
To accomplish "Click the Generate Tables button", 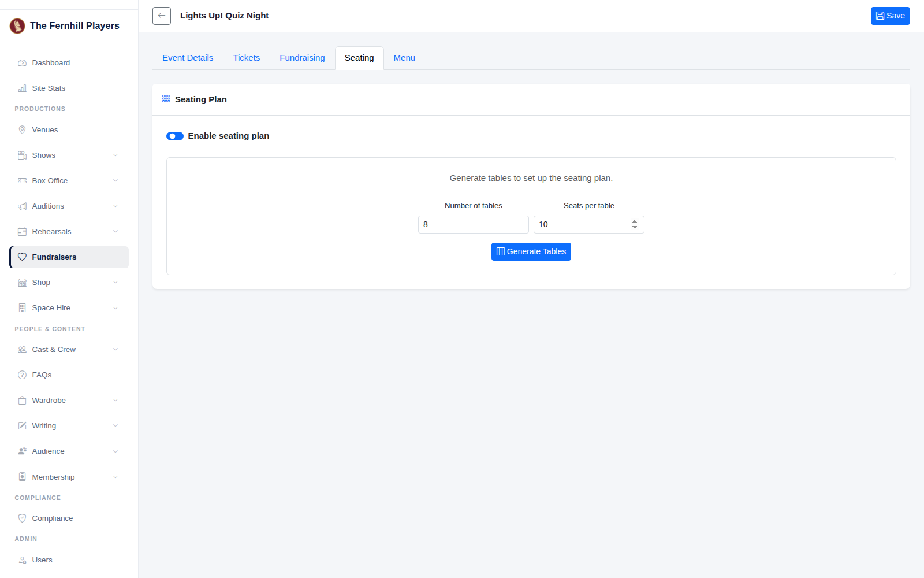I will pyautogui.click(x=531, y=251).
